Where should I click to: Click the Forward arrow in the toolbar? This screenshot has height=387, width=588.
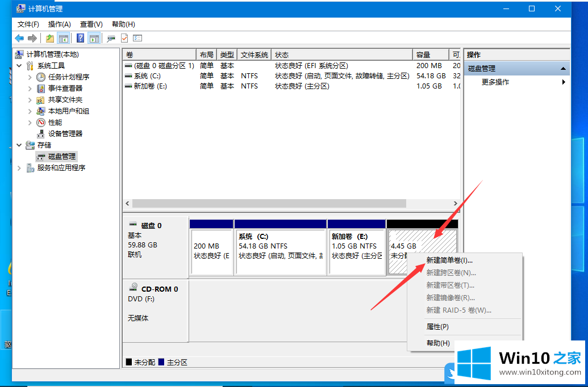click(x=32, y=38)
